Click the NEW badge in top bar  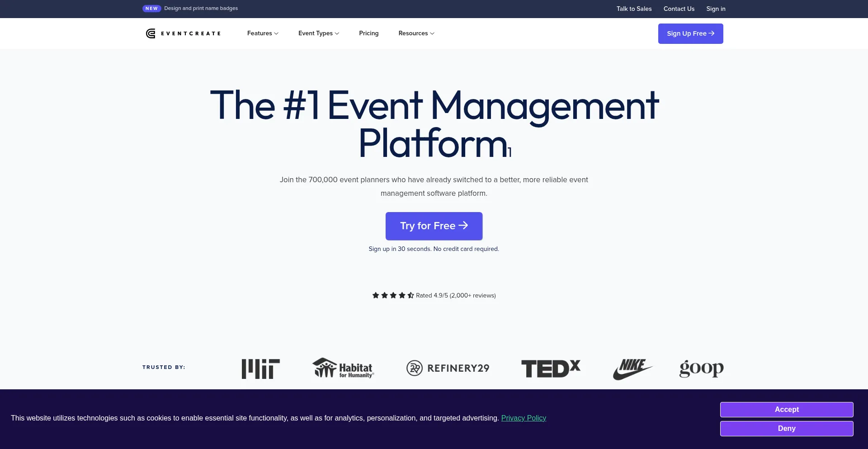coord(151,9)
